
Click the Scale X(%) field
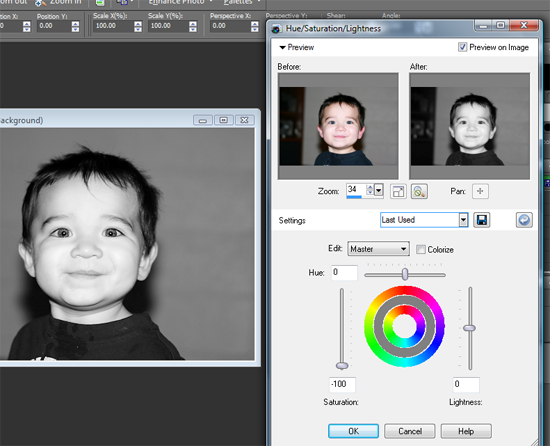click(x=113, y=26)
